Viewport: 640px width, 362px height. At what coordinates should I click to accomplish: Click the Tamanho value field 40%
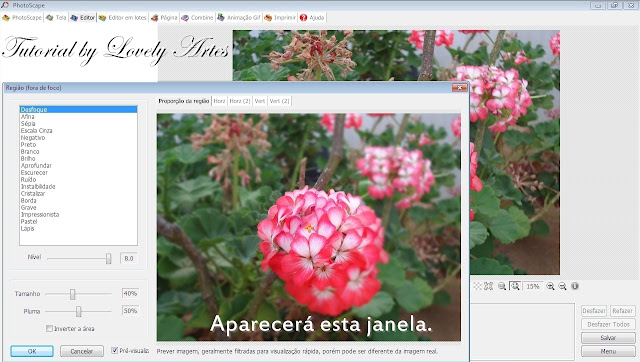point(130,293)
